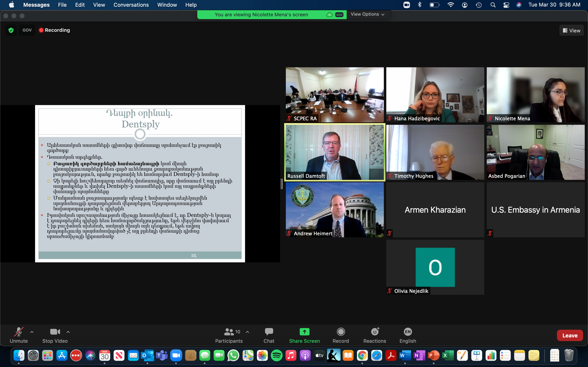588x367 pixels.
Task: Click the green Share Screen icon
Action: pyautogui.click(x=304, y=332)
